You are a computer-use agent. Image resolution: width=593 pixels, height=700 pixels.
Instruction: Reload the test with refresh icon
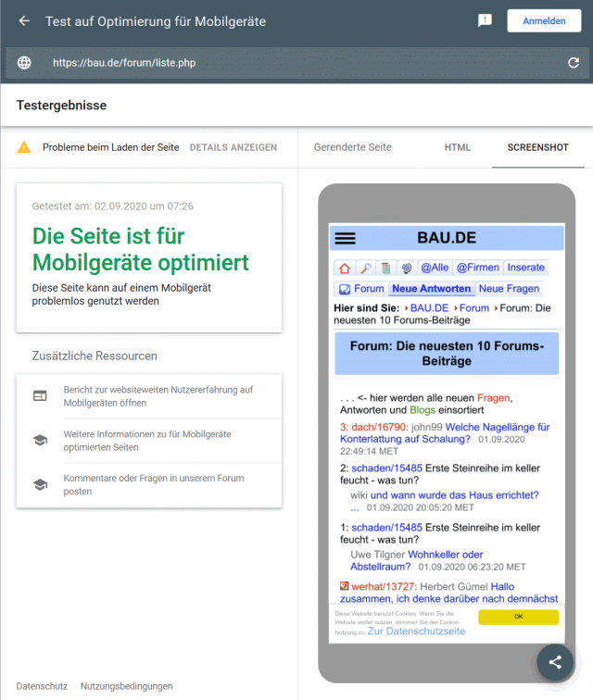[x=574, y=63]
